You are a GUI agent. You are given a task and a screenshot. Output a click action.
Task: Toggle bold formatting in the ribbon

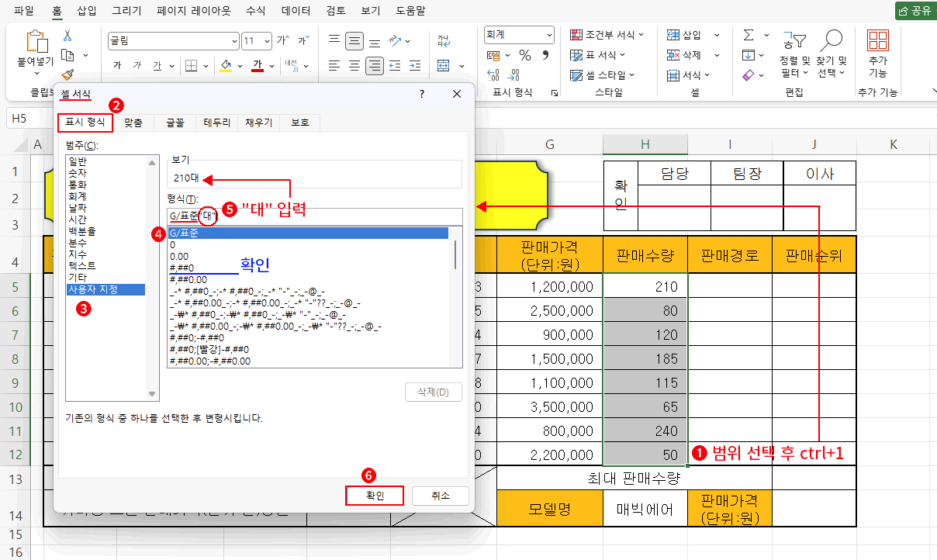point(116,64)
